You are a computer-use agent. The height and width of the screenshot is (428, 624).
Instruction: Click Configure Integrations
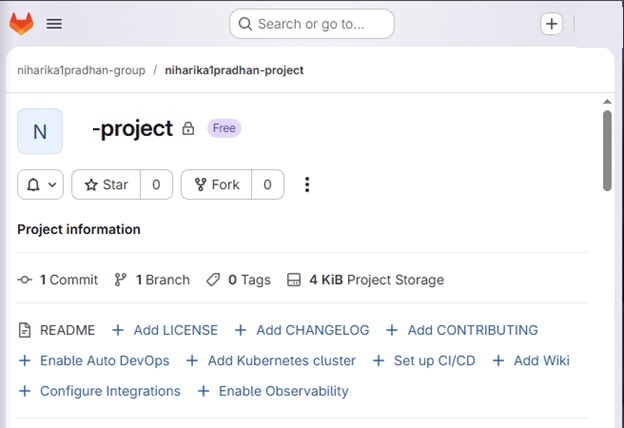tap(99, 391)
